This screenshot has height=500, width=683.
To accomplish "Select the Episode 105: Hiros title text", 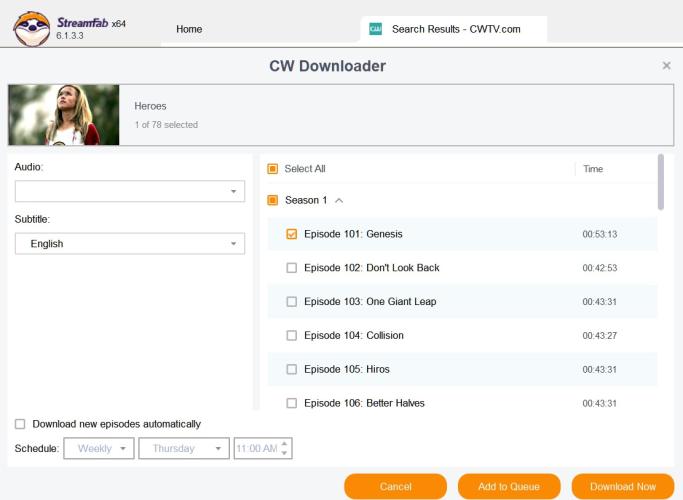I will click(x=347, y=369).
